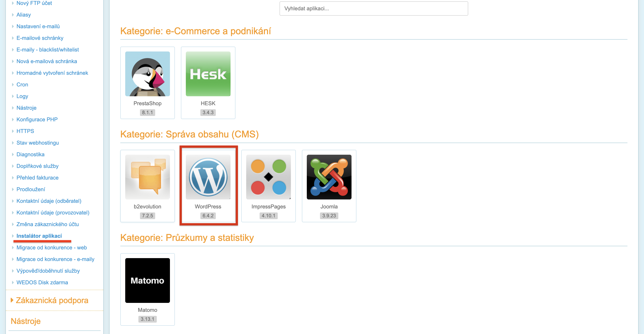Screen dimensions: 644x334
Task: Open the HTTPS sidebar link
Action: [25, 131]
